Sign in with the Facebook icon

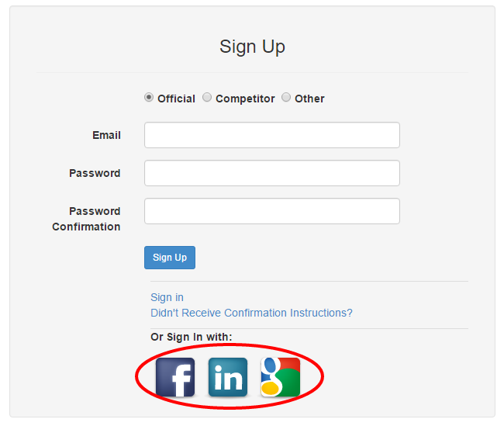click(175, 377)
